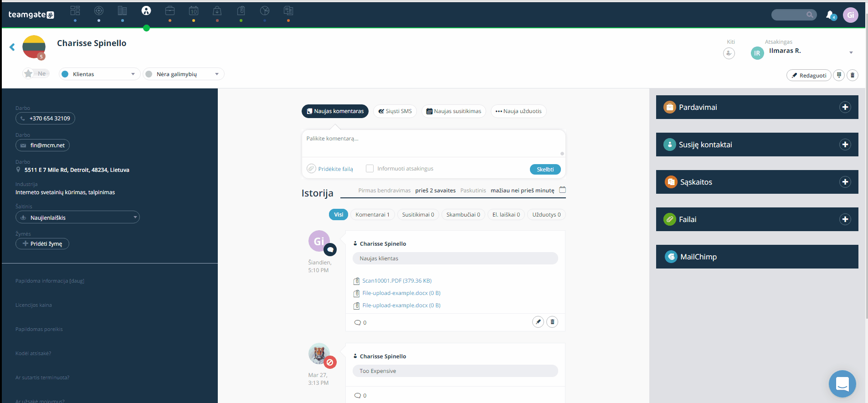Open the Klientas status dropdown
Viewport: 868px width, 403px height.
99,74
